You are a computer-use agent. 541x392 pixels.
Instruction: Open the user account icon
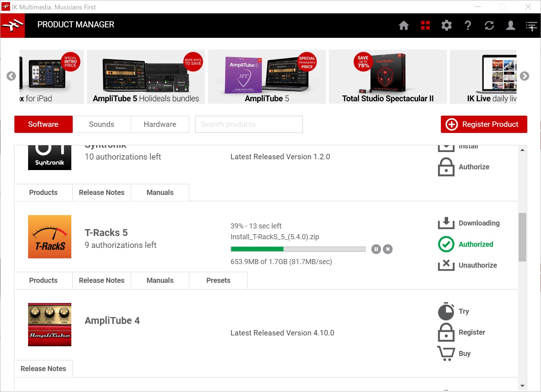511,25
